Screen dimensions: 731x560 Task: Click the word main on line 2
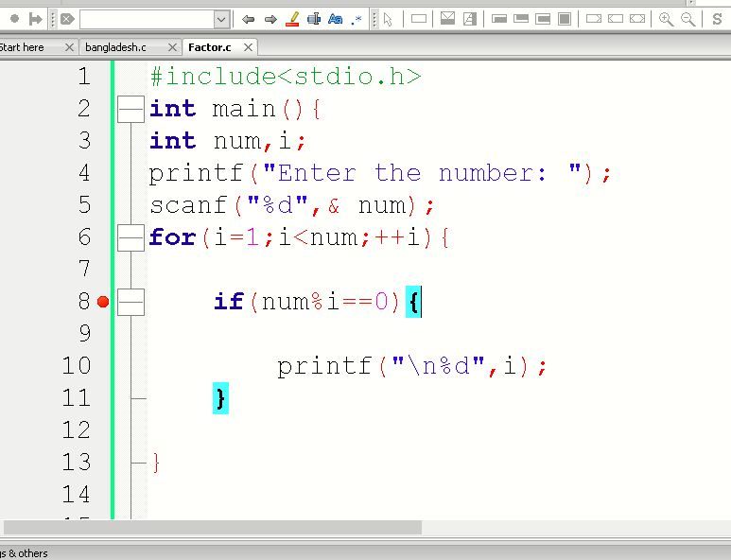click(244, 109)
